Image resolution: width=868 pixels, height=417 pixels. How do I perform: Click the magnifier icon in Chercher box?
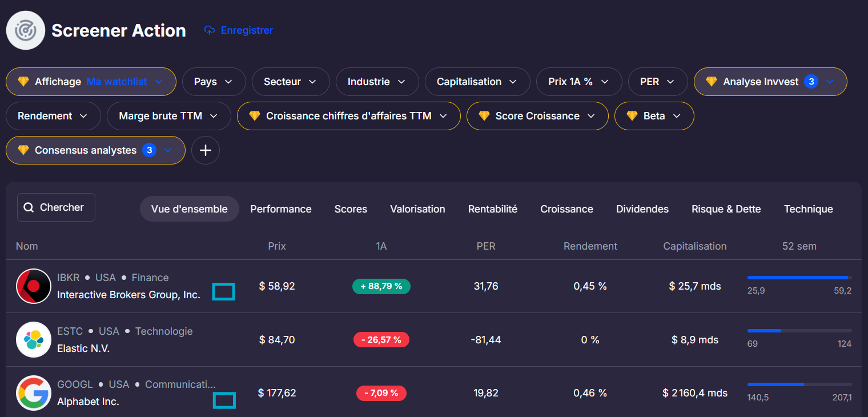(29, 207)
